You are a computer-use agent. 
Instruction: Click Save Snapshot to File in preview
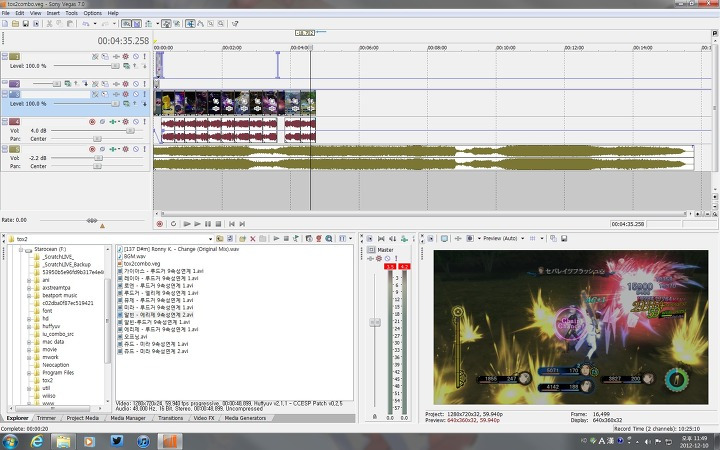(564, 239)
